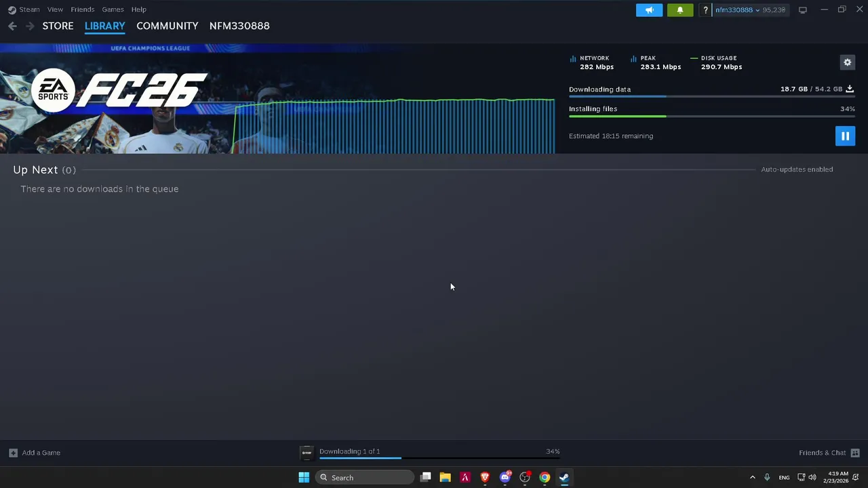868x488 pixels.
Task: Click the bottom download progress bar
Action: coord(439,458)
